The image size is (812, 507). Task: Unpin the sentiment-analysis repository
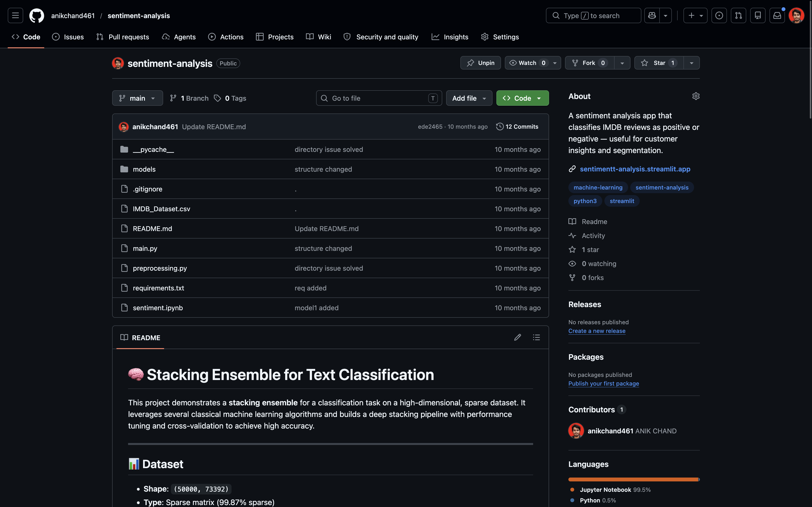[480, 63]
